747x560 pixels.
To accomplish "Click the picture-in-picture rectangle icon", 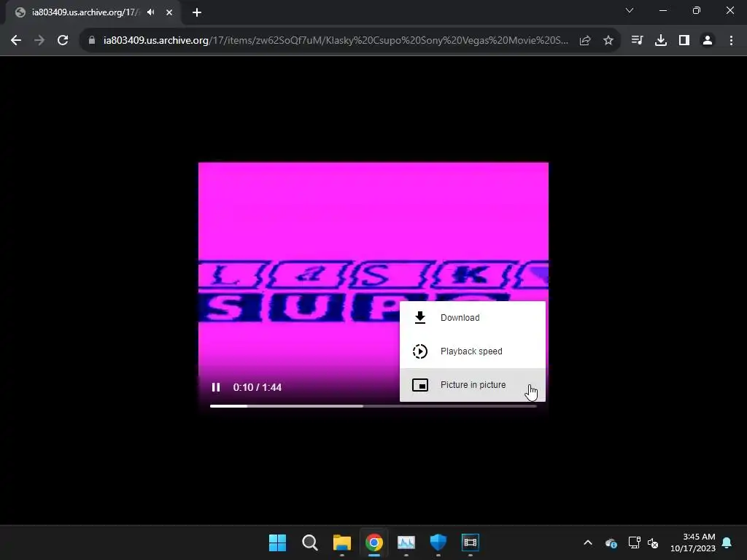I will [419, 385].
